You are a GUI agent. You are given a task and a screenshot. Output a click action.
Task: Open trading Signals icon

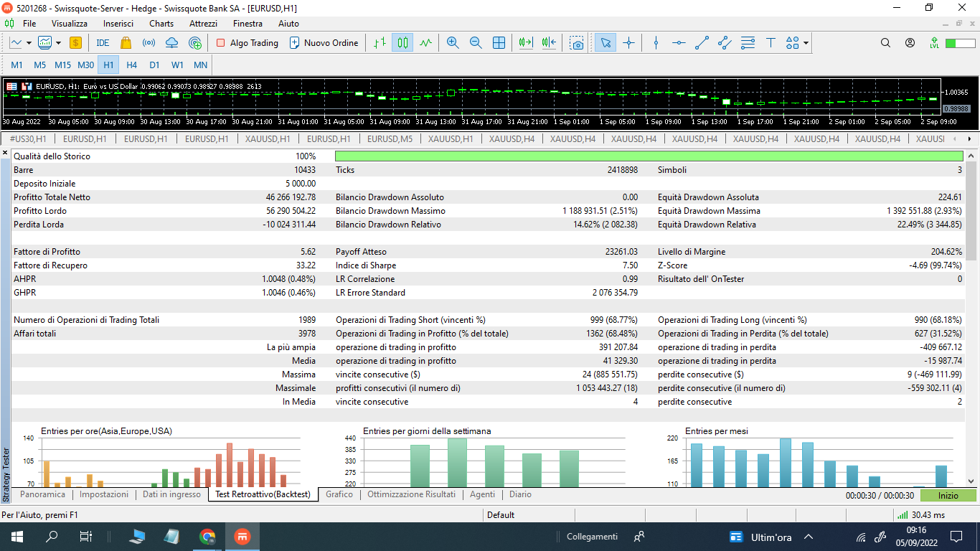pyautogui.click(x=149, y=43)
